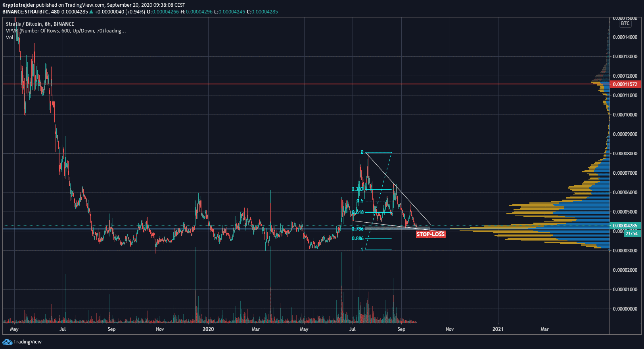The width and height of the screenshot is (644, 349).
Task: Click the 0.00008000 price axis label
Action: [625, 154]
